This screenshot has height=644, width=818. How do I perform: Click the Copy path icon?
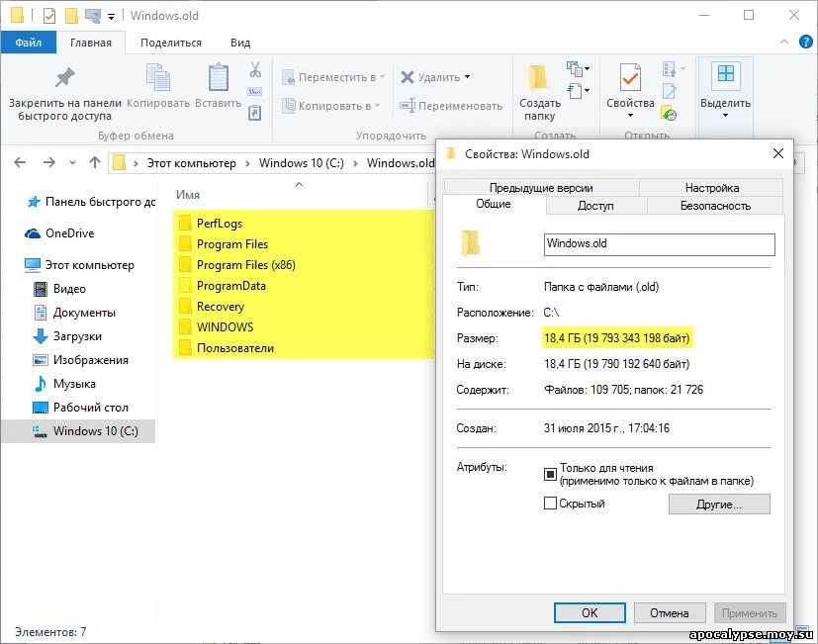point(254,92)
